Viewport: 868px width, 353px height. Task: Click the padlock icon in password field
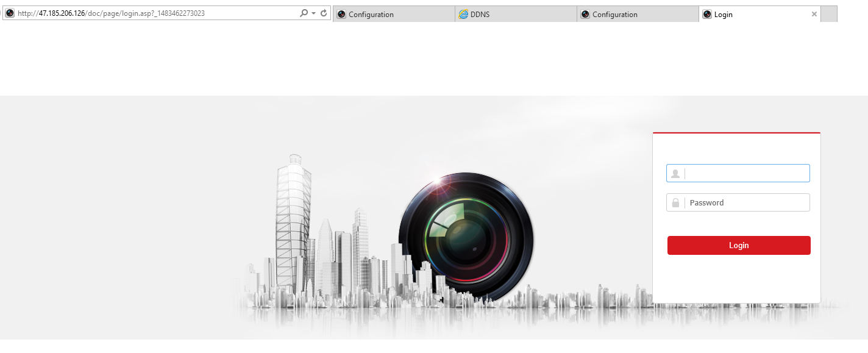point(675,203)
